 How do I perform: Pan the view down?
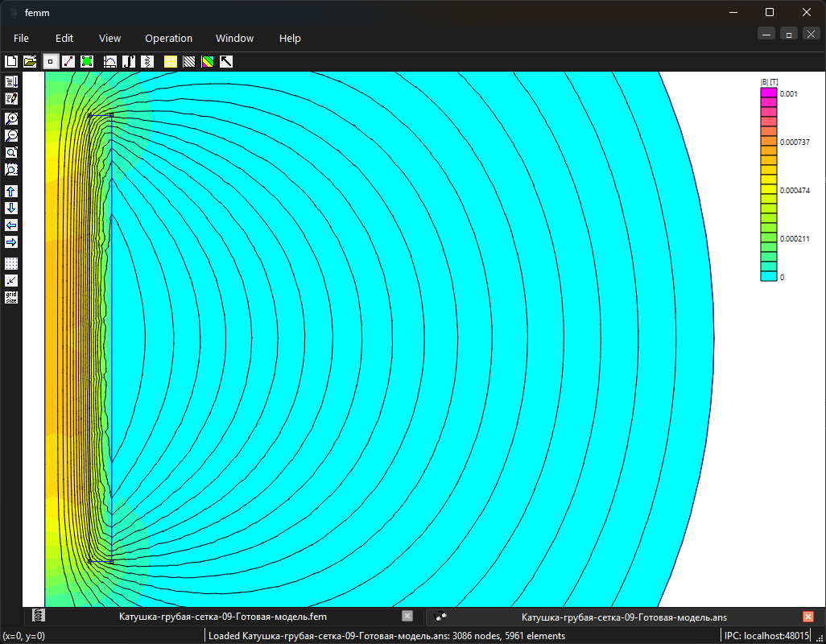[x=11, y=208]
